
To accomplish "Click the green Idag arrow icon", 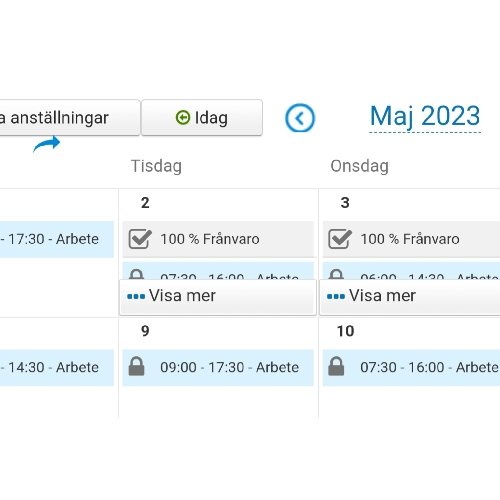I will (x=183, y=118).
